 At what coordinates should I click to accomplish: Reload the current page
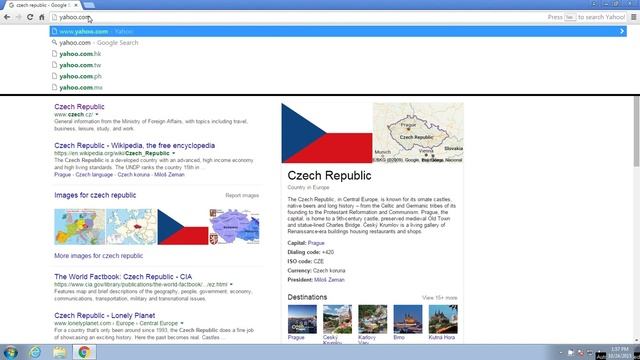(x=30, y=17)
